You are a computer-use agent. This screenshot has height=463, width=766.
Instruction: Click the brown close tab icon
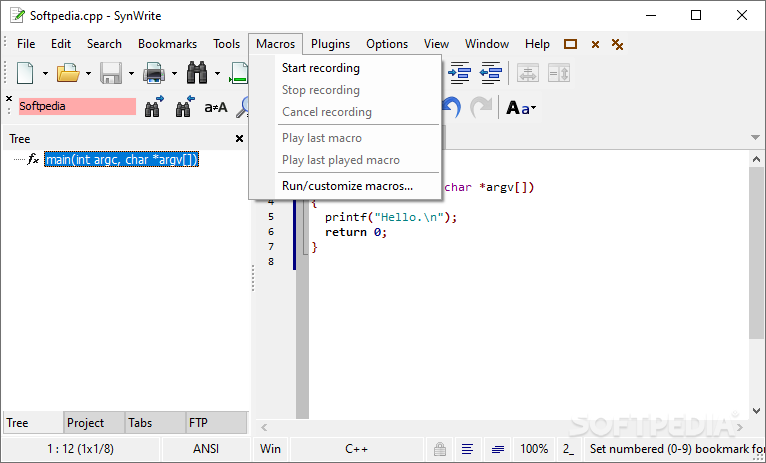(595, 44)
